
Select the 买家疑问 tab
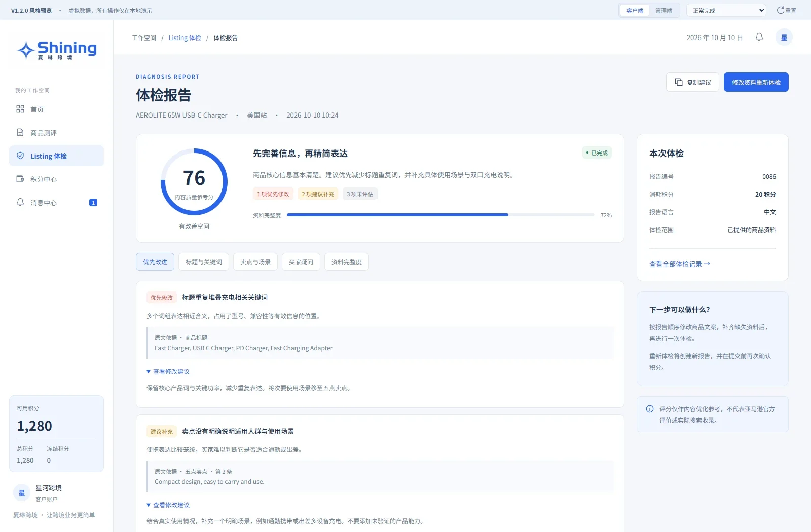click(x=301, y=262)
